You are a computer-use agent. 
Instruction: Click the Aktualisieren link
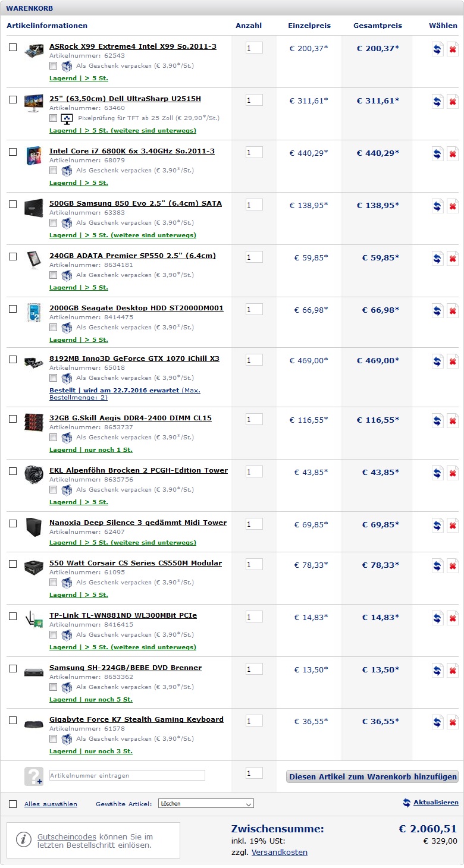click(435, 803)
